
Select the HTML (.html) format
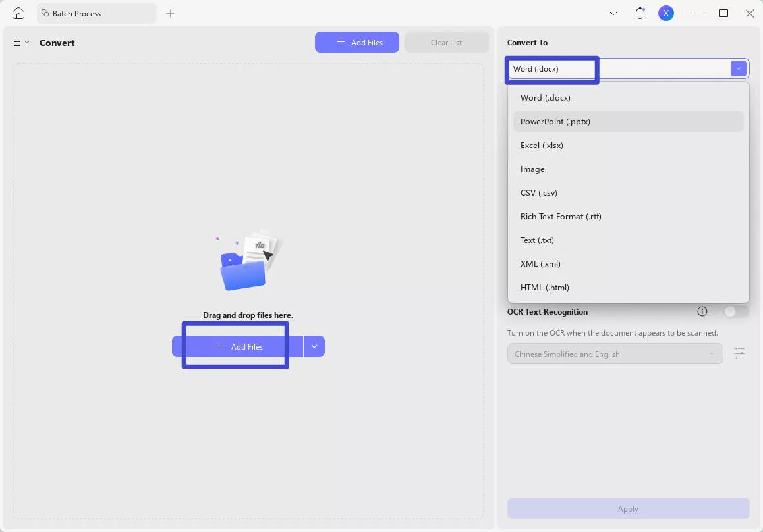coord(544,287)
